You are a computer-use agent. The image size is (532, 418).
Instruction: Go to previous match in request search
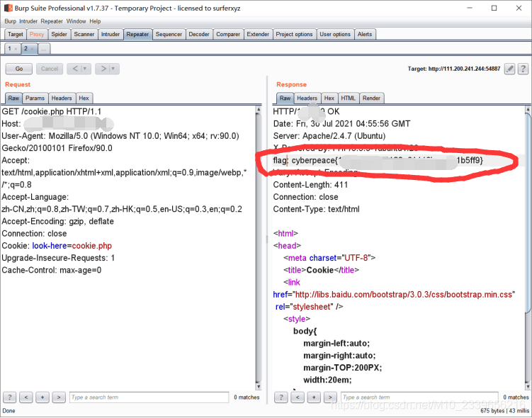click(x=26, y=397)
